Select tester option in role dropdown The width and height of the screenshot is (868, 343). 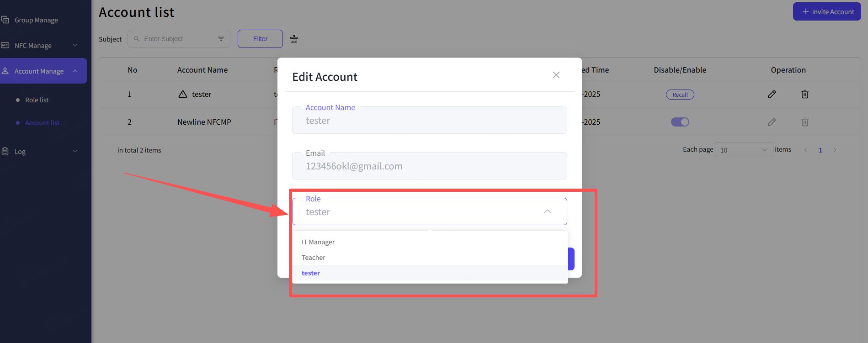(x=311, y=273)
